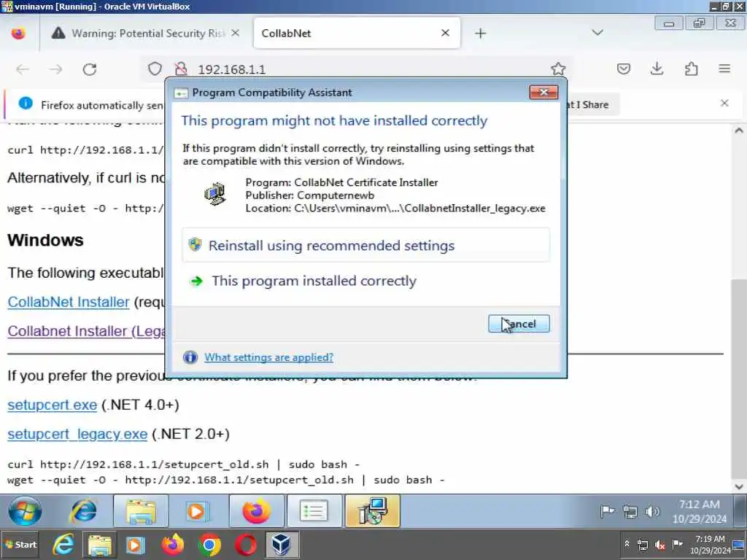Screen dimensions: 747x560
Task: Click the host Start button
Action: (x=20, y=545)
